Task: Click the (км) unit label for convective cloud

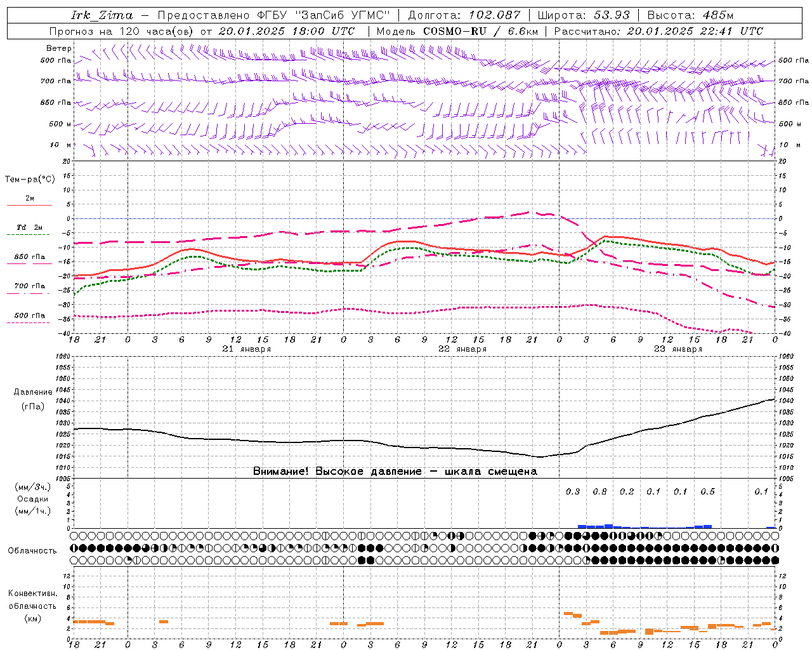Action: point(33,618)
